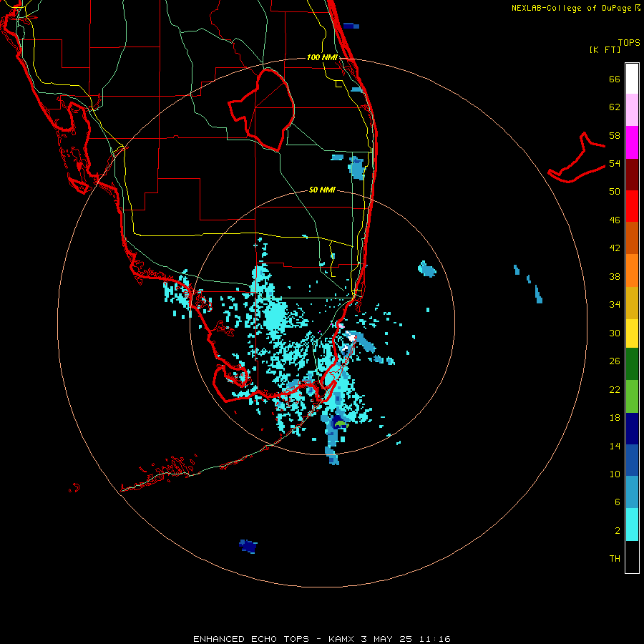Click the magenta legend swatch
Viewport: 644px width, 644px height.
click(x=632, y=142)
